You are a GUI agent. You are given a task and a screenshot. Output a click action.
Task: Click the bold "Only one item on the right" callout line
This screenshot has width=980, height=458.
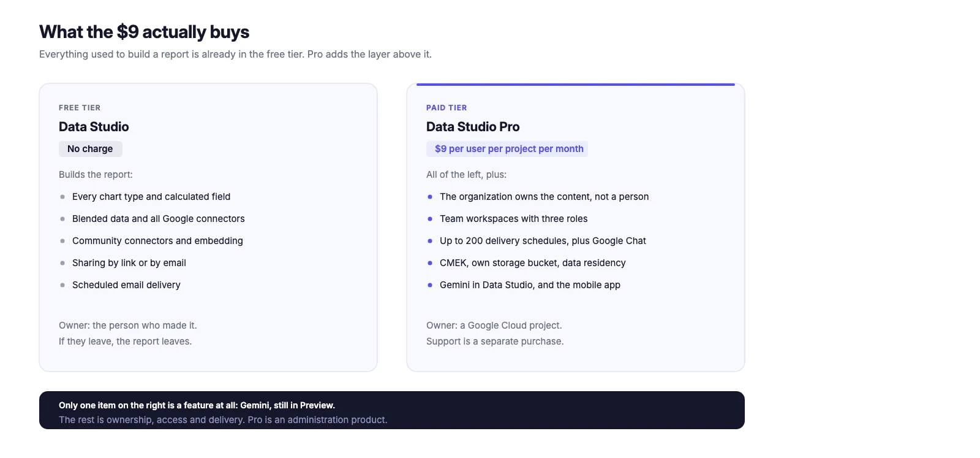coord(197,405)
